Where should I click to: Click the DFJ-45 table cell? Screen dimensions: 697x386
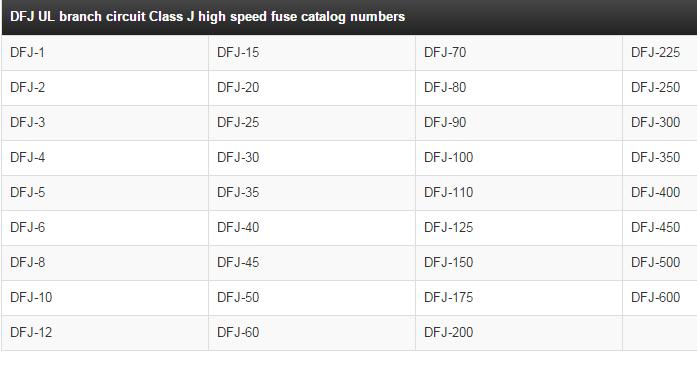312,263
